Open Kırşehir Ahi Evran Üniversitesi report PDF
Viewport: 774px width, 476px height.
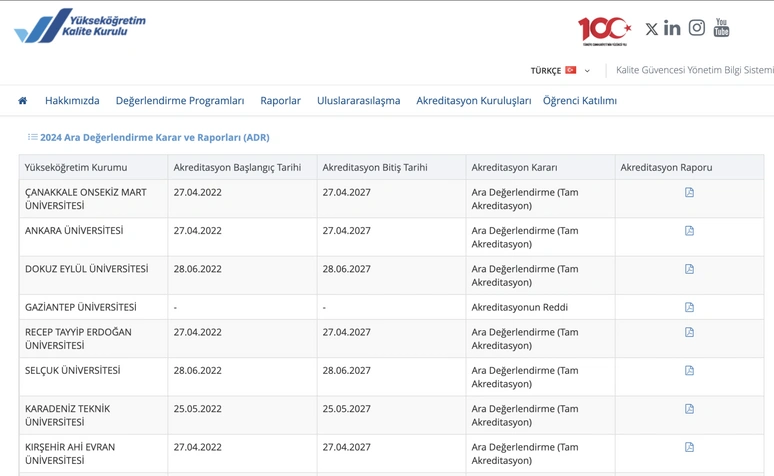pyautogui.click(x=689, y=447)
